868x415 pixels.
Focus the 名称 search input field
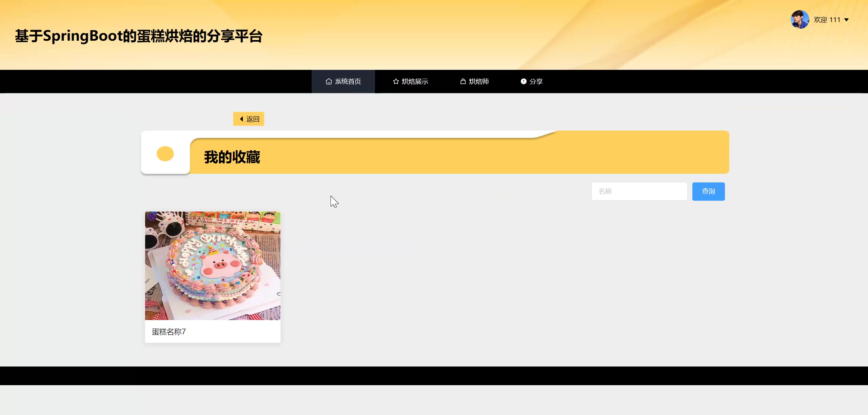[x=639, y=192]
